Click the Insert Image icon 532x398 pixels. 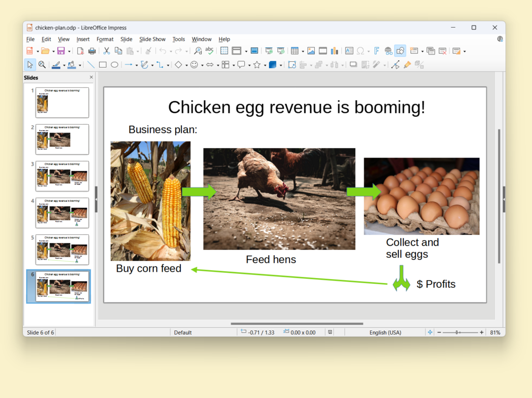pyautogui.click(x=311, y=51)
